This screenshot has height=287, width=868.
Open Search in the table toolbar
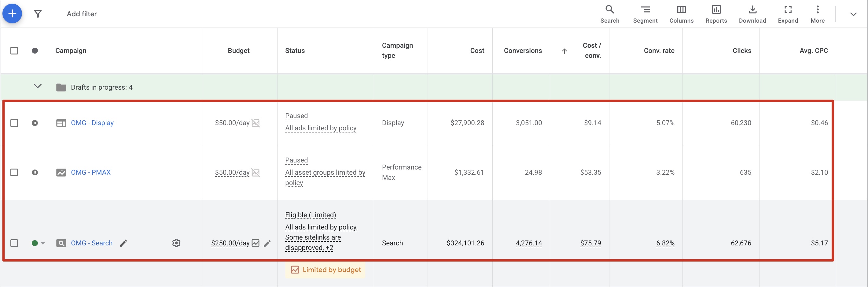[x=609, y=14]
